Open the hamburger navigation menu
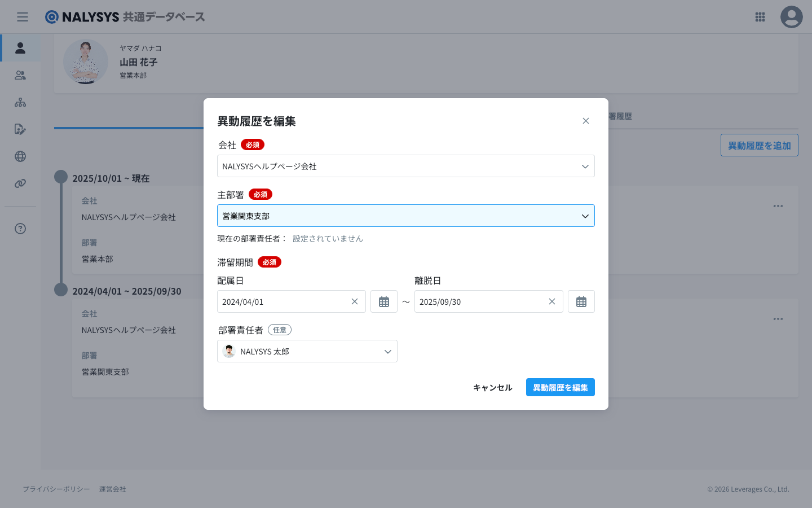 click(x=23, y=17)
